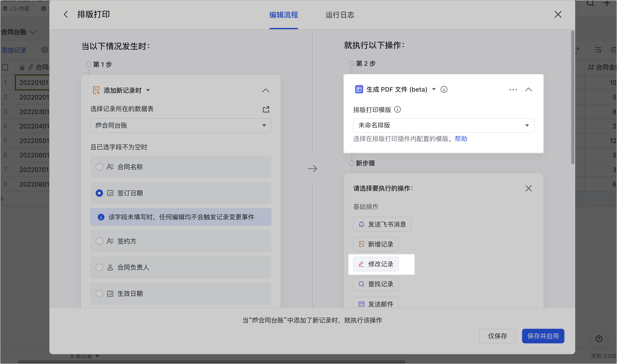Close the 排版打印 workflow dialog

558,14
